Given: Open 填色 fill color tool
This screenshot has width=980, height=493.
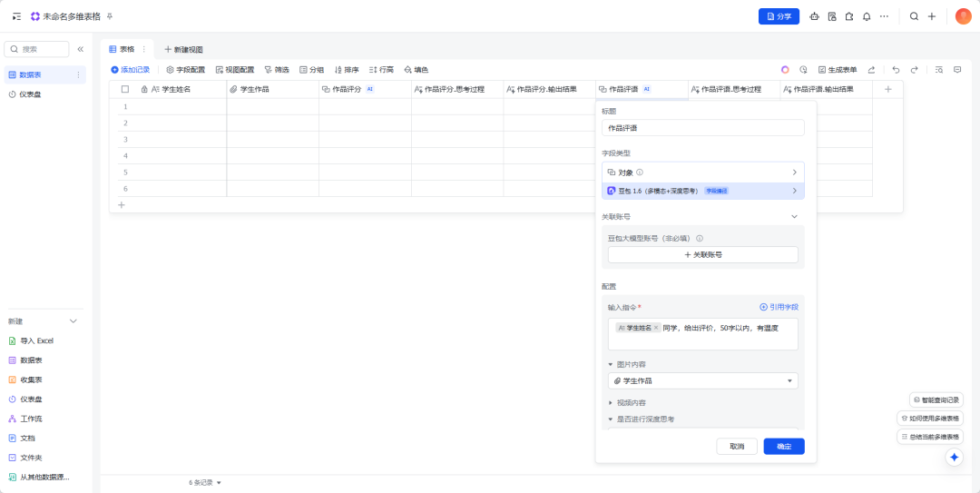Looking at the screenshot, I should tap(416, 70).
